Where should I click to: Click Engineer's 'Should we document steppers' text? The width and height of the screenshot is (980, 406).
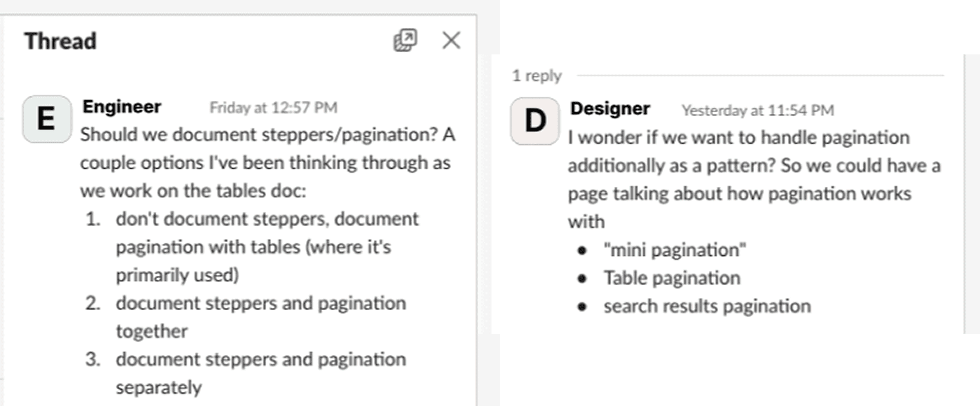(267, 135)
